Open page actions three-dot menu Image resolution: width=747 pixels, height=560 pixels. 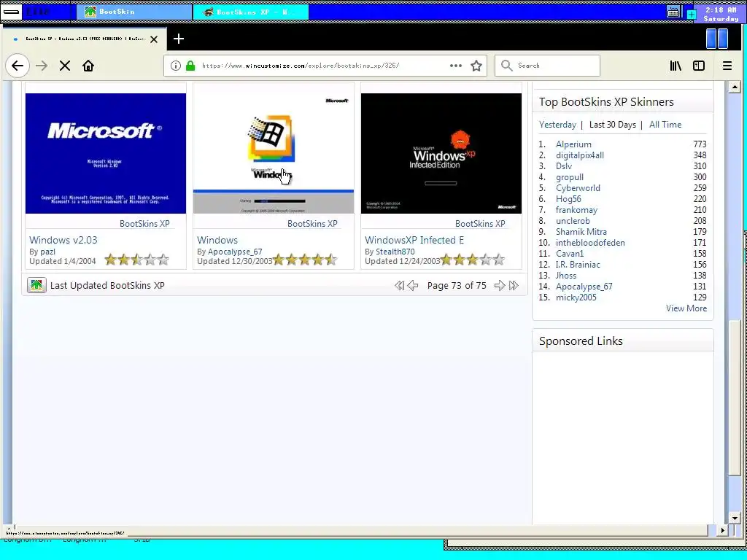pyautogui.click(x=456, y=66)
